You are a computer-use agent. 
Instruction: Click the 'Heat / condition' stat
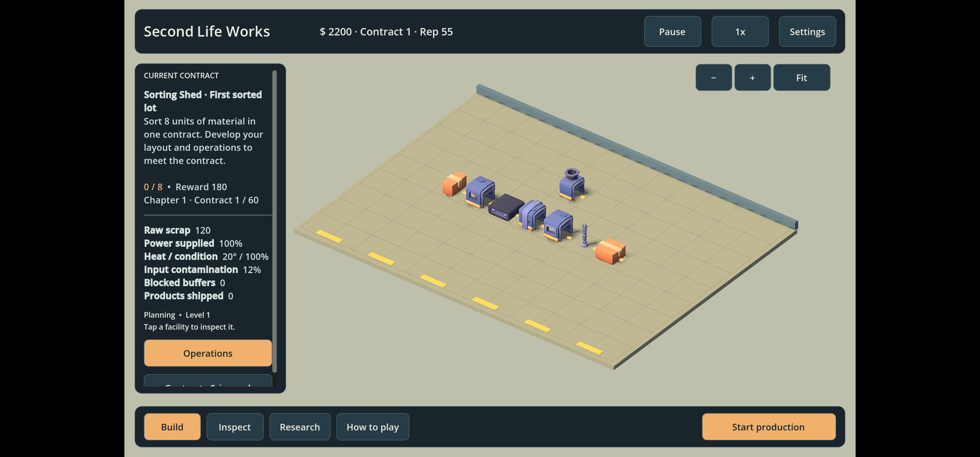pyautogui.click(x=206, y=257)
